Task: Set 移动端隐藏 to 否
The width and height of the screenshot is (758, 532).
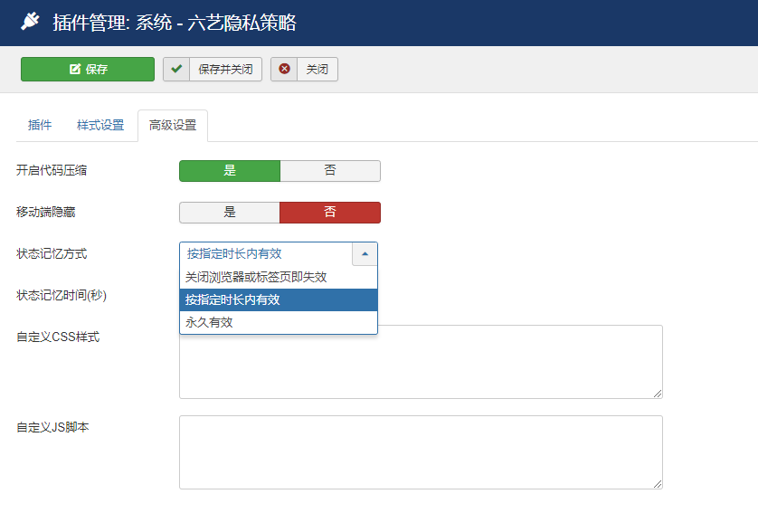Action: pyautogui.click(x=330, y=213)
